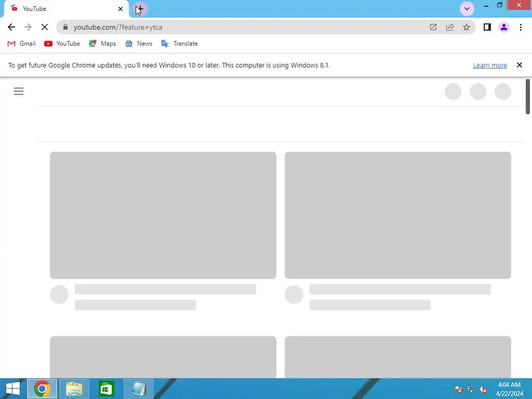The width and height of the screenshot is (532, 399).
Task: Open network status tray icon
Action: [471, 389]
